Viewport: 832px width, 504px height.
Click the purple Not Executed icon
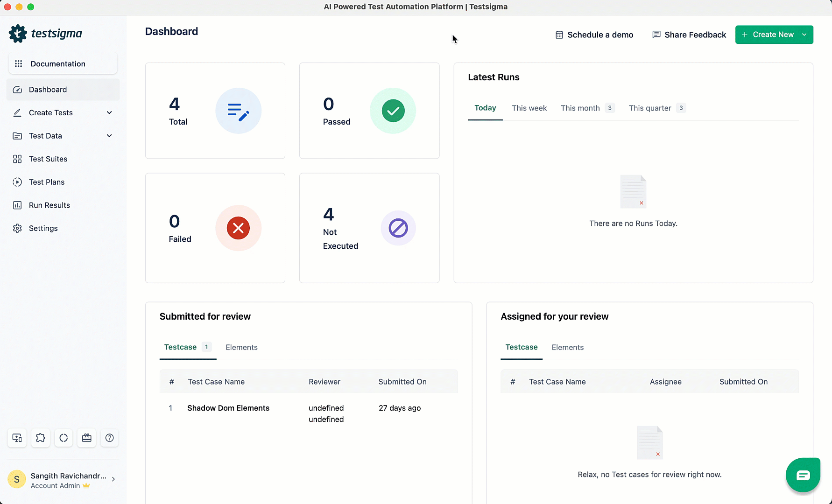click(x=398, y=228)
